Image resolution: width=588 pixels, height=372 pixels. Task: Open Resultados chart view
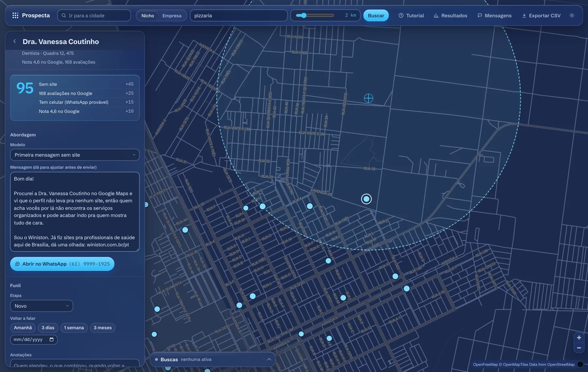tap(450, 15)
